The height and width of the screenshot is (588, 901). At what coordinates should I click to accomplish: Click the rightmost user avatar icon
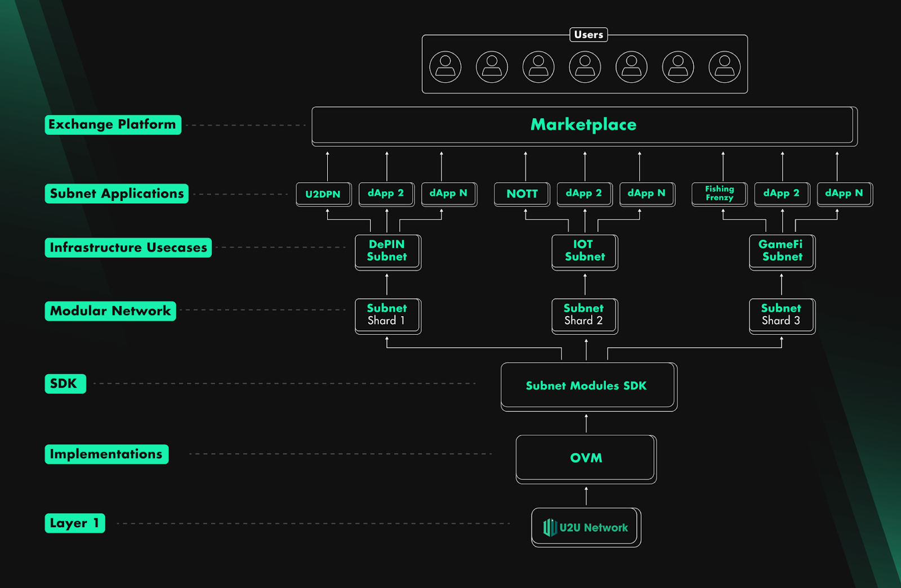coord(724,67)
